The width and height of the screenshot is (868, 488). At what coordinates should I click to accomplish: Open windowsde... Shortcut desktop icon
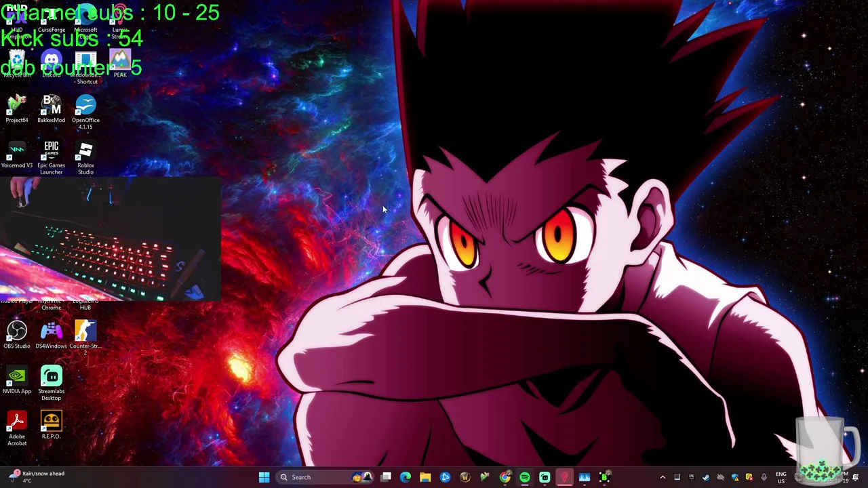[85, 68]
